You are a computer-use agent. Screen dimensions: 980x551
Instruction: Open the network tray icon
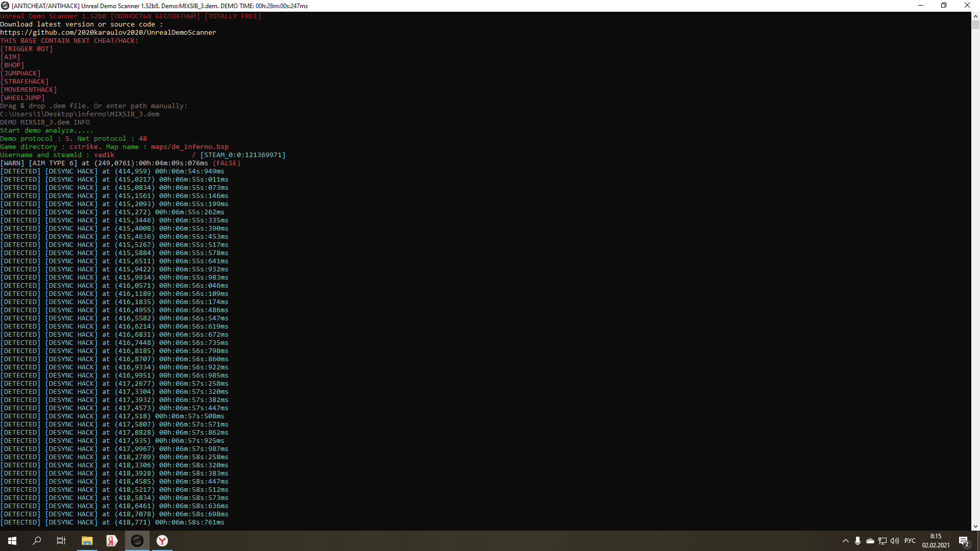(883, 541)
